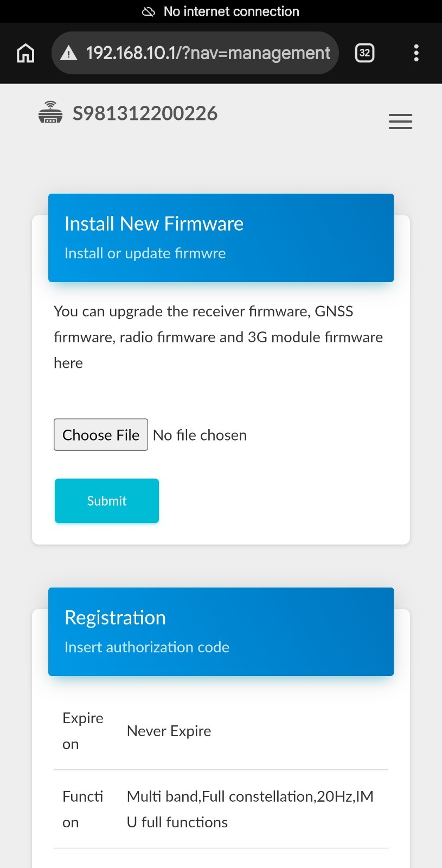Screen dimensions: 442x868
Task: Click the Choose File button
Action: tap(101, 435)
